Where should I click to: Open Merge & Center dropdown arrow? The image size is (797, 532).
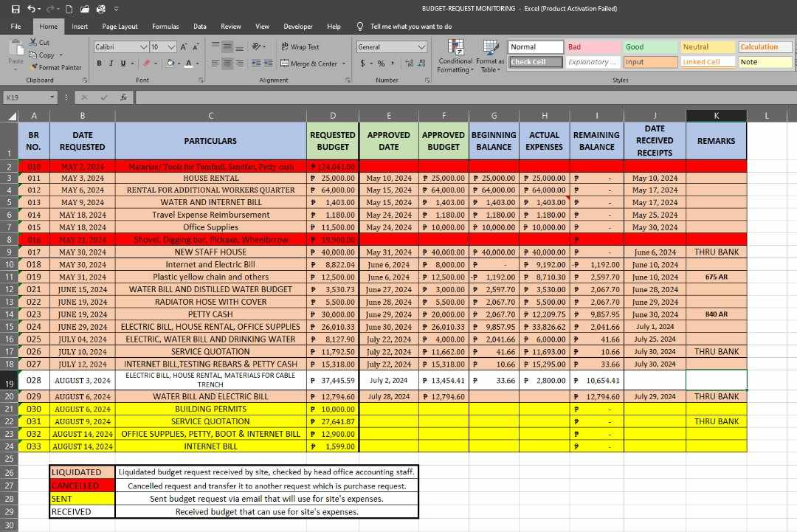click(344, 63)
